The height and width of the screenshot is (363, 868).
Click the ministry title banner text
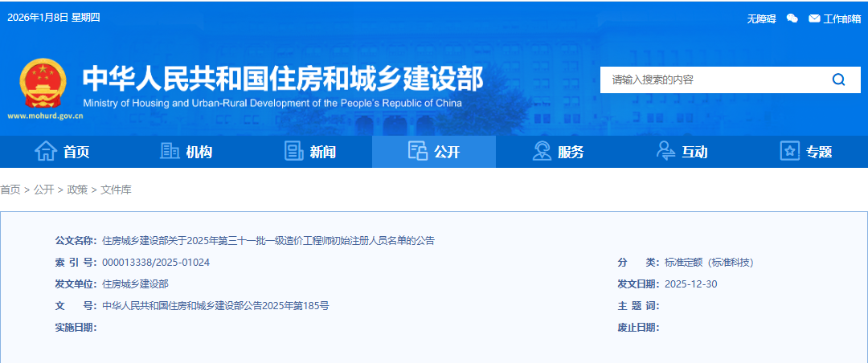pos(283,80)
